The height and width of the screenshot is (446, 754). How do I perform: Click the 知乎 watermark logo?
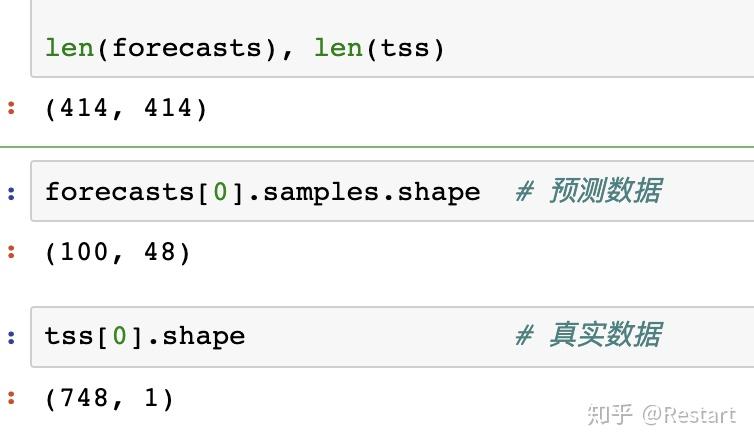tap(609, 415)
